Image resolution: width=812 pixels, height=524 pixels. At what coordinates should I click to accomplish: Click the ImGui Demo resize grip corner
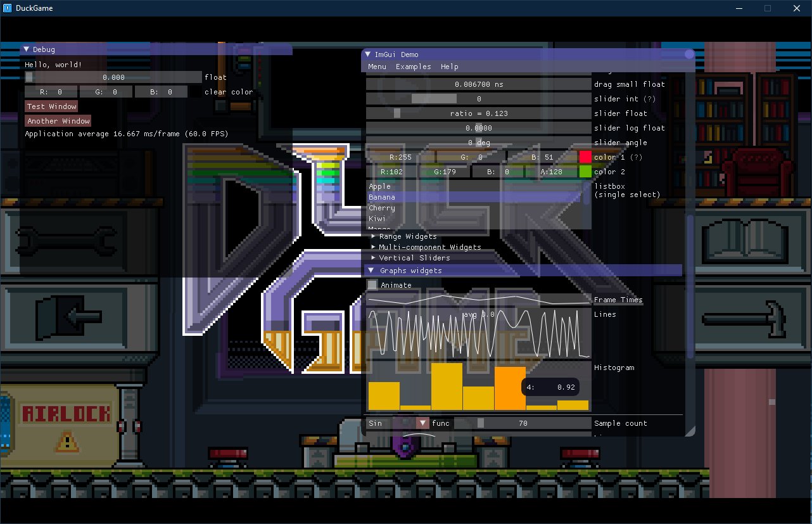click(690, 431)
